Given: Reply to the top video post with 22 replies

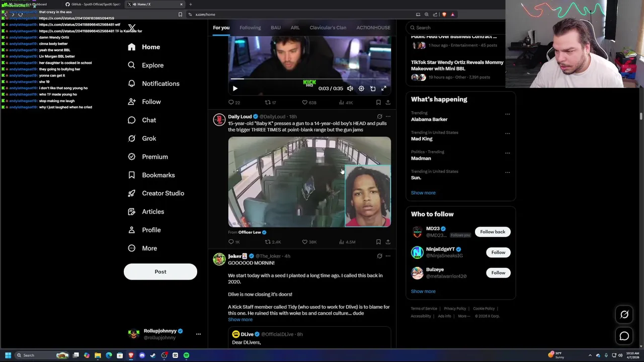Looking at the screenshot, I should (234, 103).
